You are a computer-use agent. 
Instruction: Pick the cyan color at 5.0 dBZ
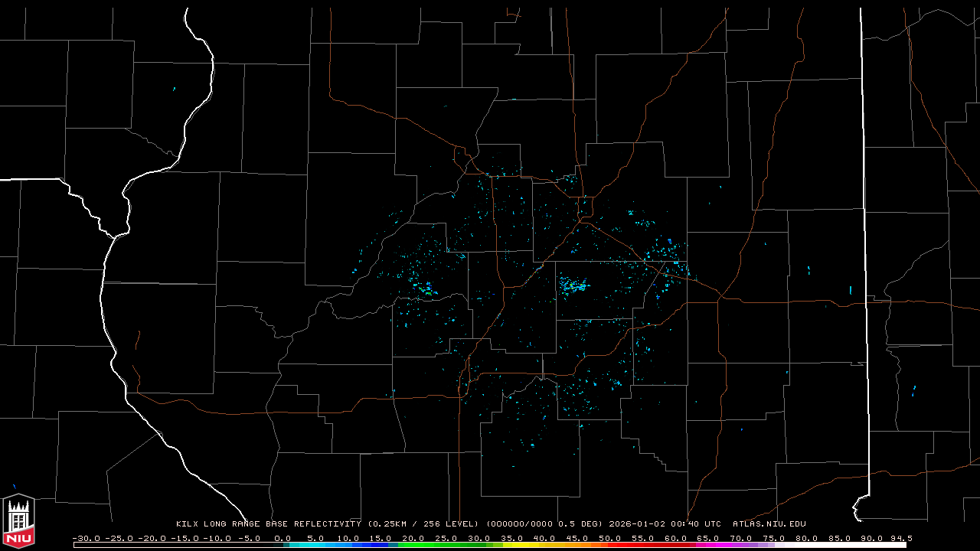pos(316,545)
